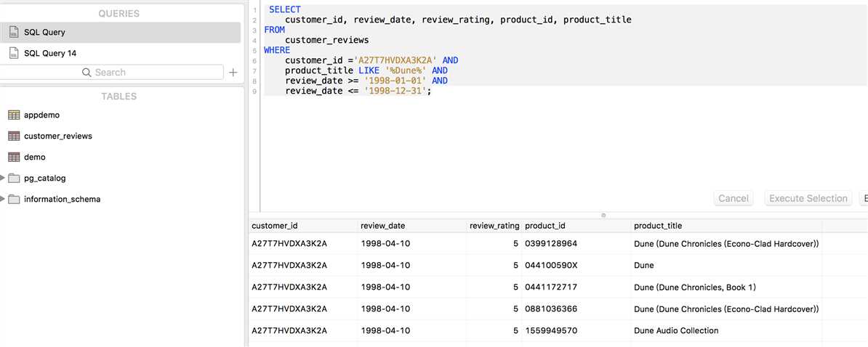Click the QUERIES section header

click(119, 13)
